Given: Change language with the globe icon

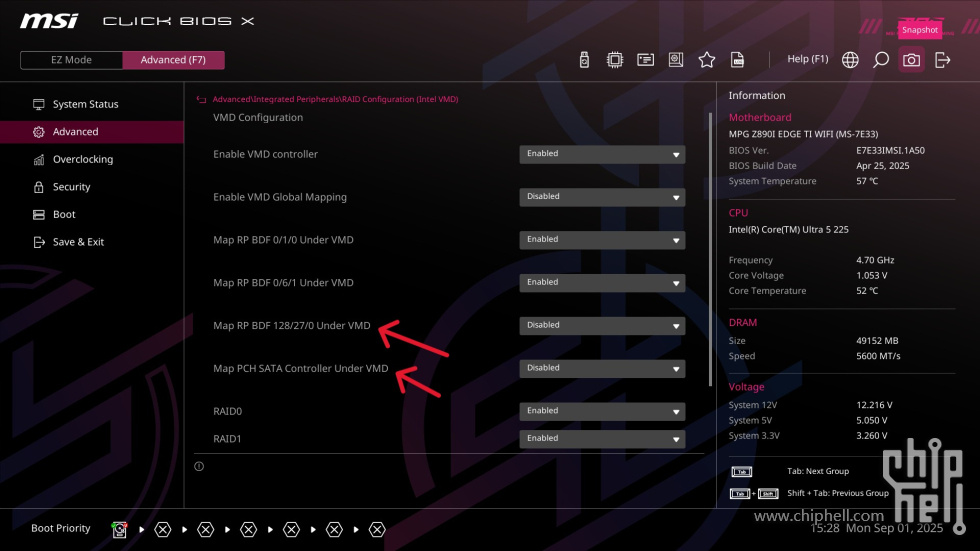Looking at the screenshot, I should (x=850, y=60).
